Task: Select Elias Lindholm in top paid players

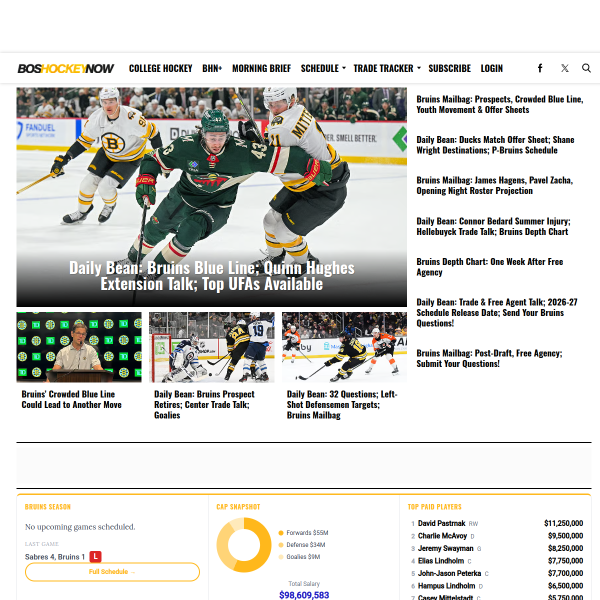Action: click(441, 561)
